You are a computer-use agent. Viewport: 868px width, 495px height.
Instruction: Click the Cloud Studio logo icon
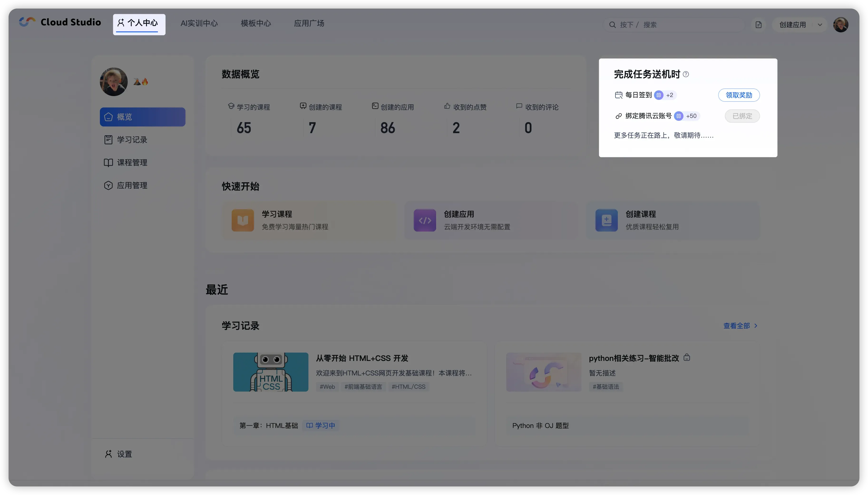click(27, 22)
